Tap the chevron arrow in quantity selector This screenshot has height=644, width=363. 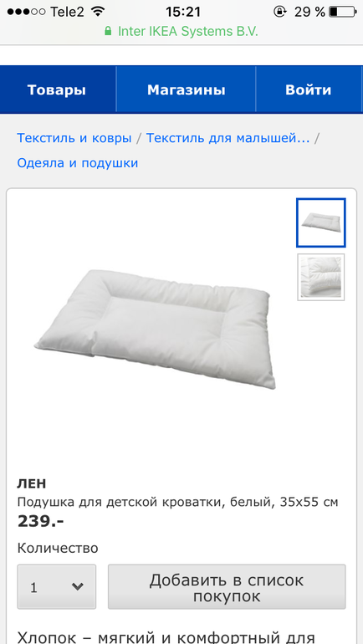coord(77,587)
